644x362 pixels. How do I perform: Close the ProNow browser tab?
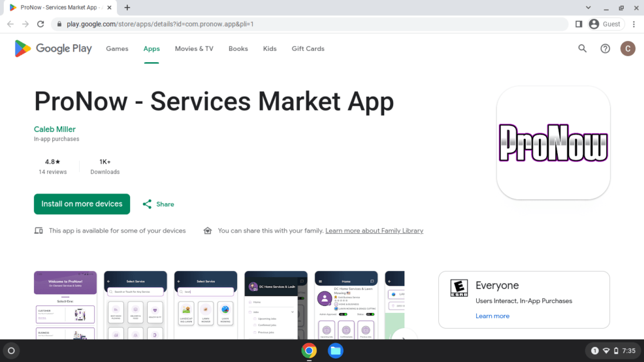[109, 8]
